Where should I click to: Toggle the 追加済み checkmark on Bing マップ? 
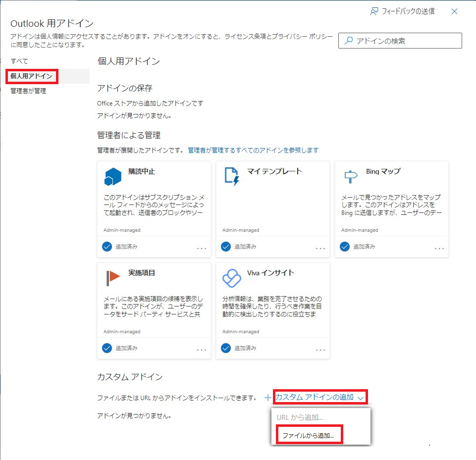(345, 247)
